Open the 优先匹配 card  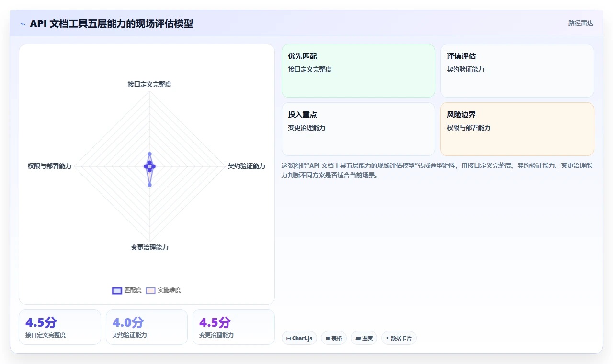[x=358, y=71]
